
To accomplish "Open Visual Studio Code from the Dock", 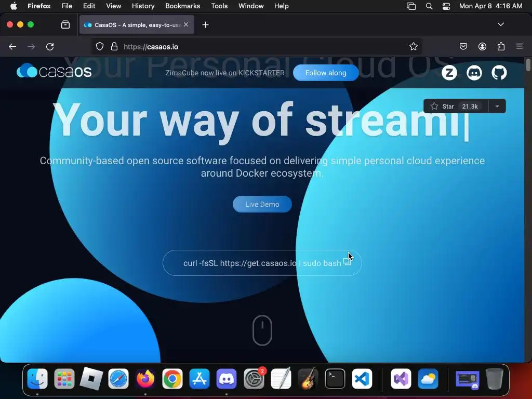I will (x=362, y=378).
